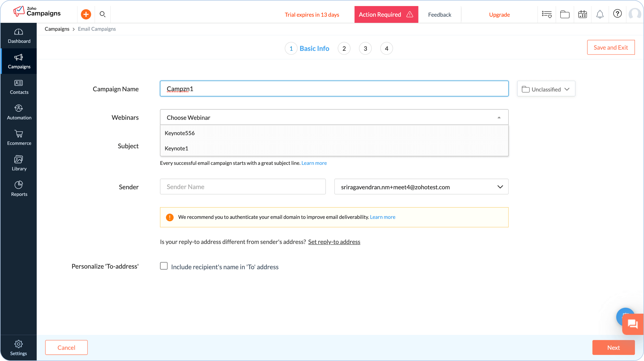This screenshot has height=361, width=644.
Task: Open the search magnifier icon
Action: (102, 14)
